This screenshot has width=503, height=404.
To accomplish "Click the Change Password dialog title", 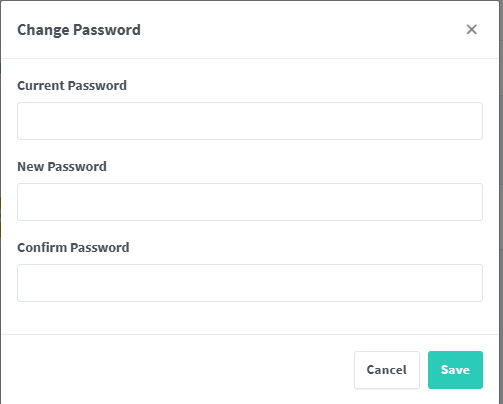I will 79,30.
